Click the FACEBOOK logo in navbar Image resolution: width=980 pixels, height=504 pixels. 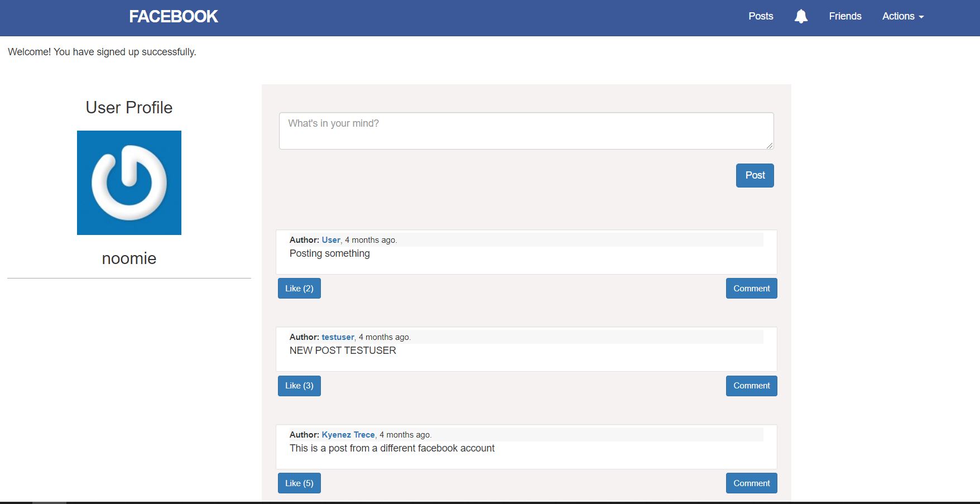(x=174, y=16)
